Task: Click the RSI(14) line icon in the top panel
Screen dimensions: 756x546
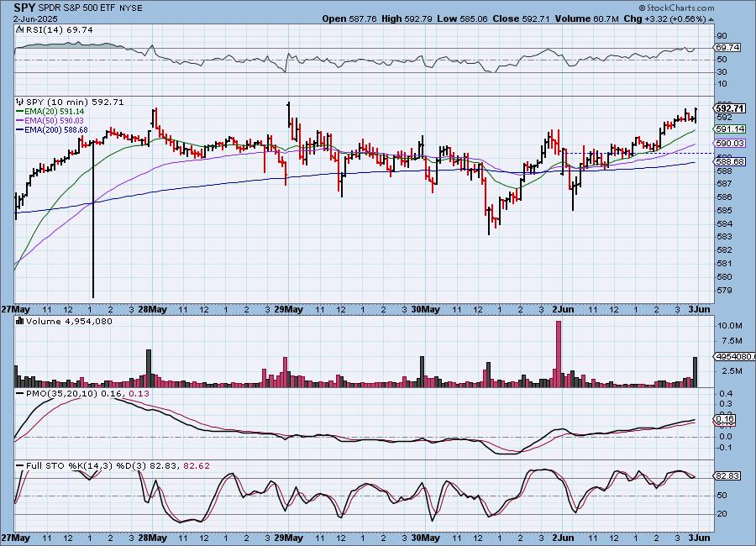Action: 20,30
